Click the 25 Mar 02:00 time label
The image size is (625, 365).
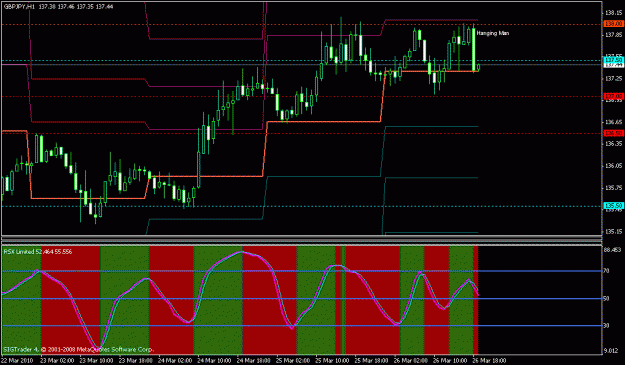(x=293, y=361)
